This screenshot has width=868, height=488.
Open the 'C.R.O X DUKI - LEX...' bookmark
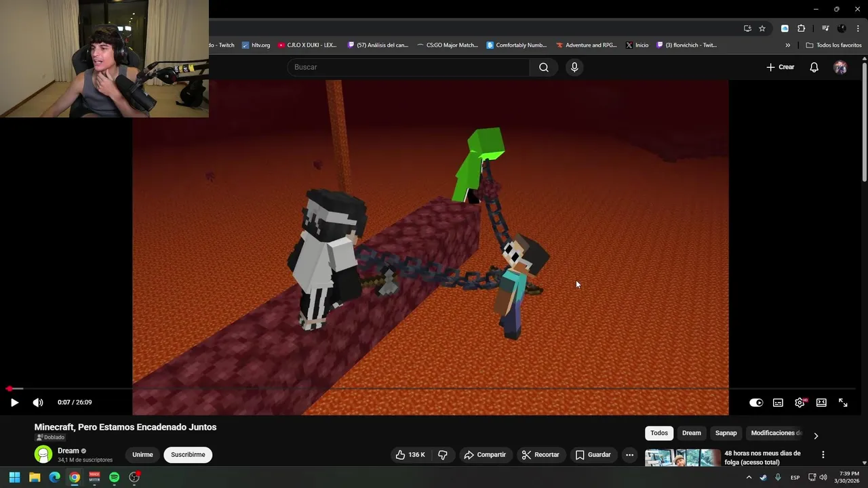click(x=307, y=45)
